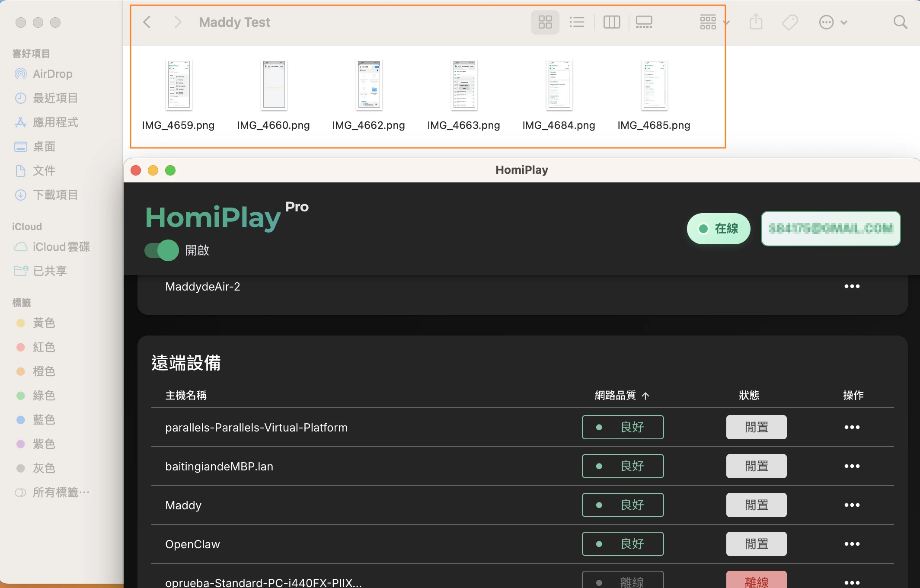
Task: Open more options for OpenClaw
Action: point(852,544)
